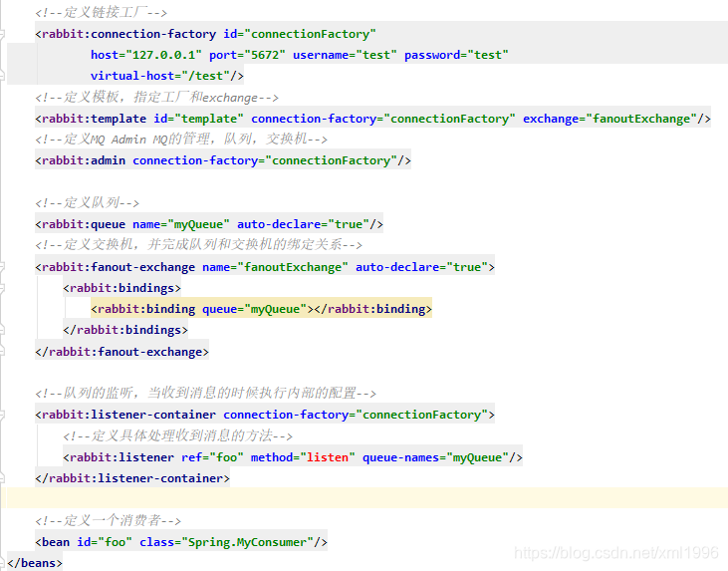Click queue-names value "myQueue"
This screenshot has height=571, width=728.
point(477,457)
